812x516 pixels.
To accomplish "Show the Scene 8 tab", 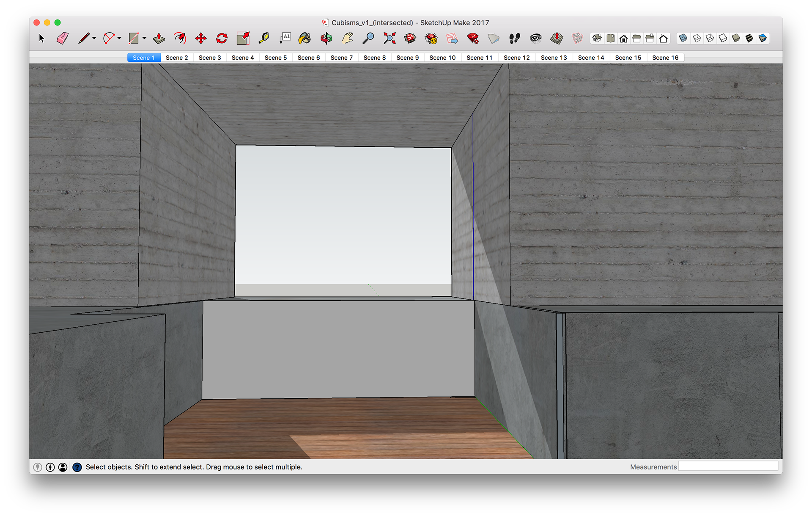I will (x=375, y=58).
